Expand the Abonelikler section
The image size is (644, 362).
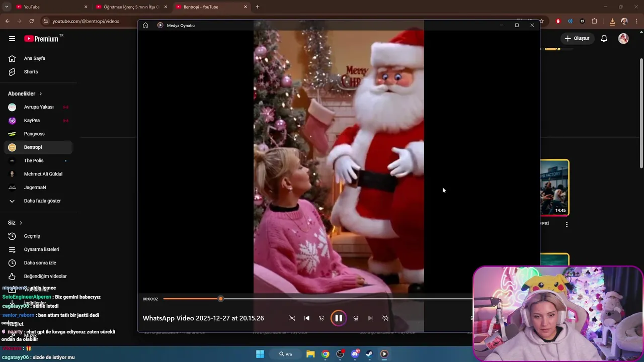click(25, 94)
